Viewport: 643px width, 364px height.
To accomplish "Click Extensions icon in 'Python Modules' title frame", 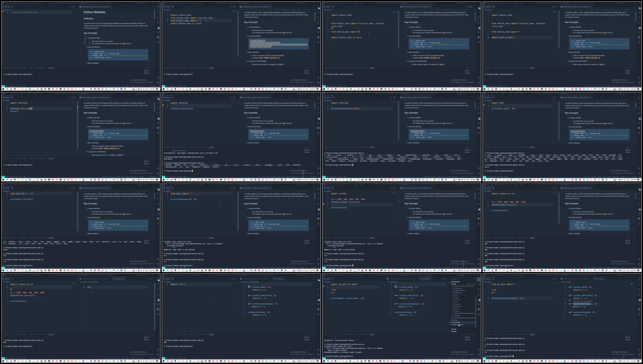I will [158, 28].
